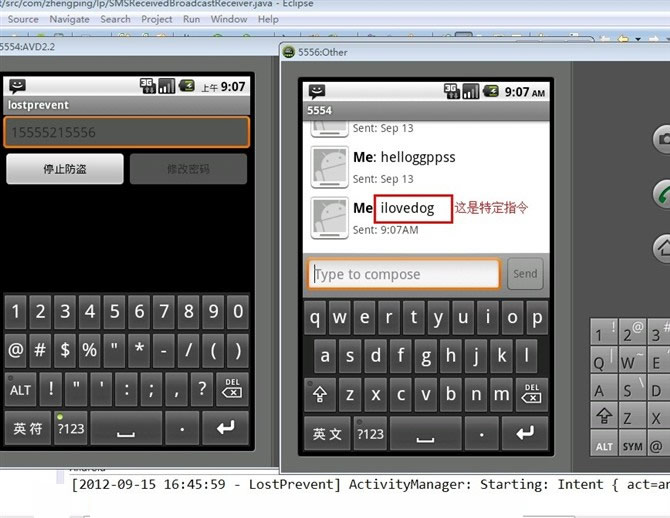Tap the # key on 5554 keyboard
Image resolution: width=670 pixels, height=518 pixels.
[x=40, y=350]
